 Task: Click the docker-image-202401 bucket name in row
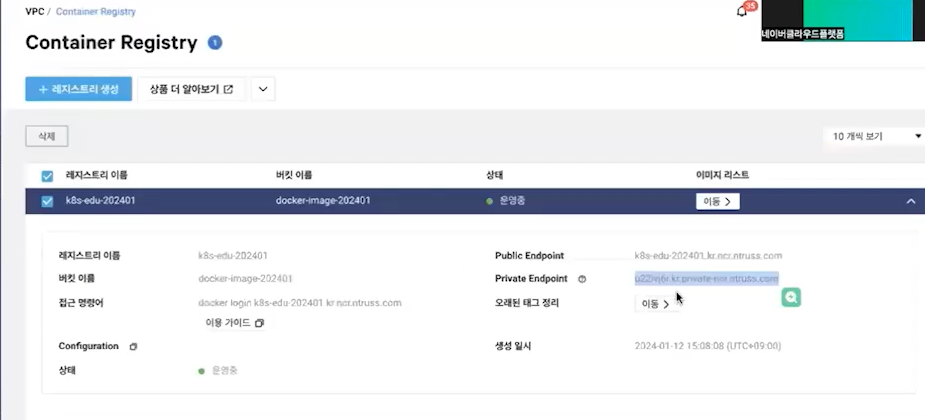point(323,201)
